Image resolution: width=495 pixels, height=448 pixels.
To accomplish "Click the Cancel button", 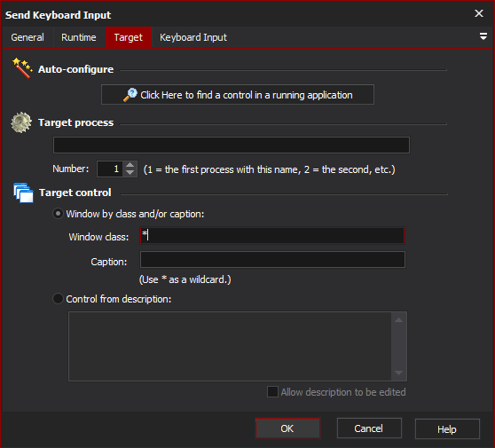I will point(369,428).
